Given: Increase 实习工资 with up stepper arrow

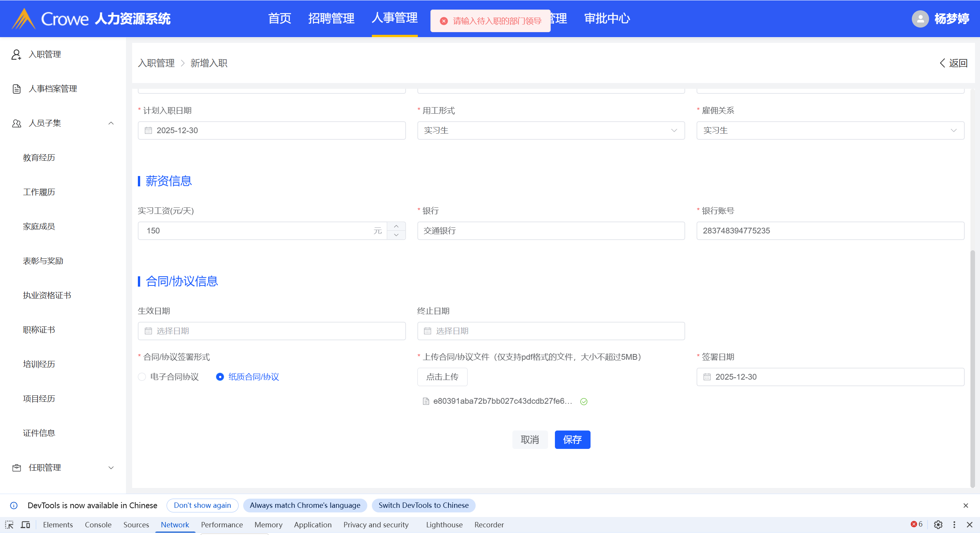Looking at the screenshot, I should pyautogui.click(x=396, y=226).
